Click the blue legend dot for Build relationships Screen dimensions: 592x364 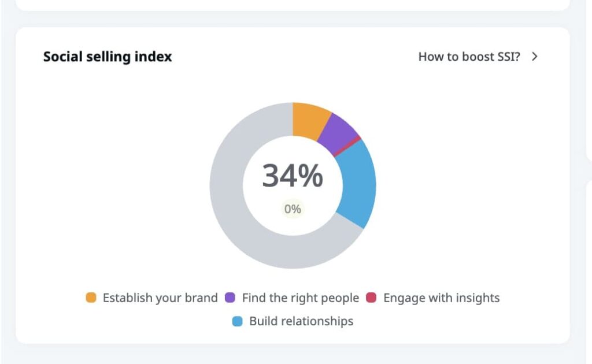(236, 321)
